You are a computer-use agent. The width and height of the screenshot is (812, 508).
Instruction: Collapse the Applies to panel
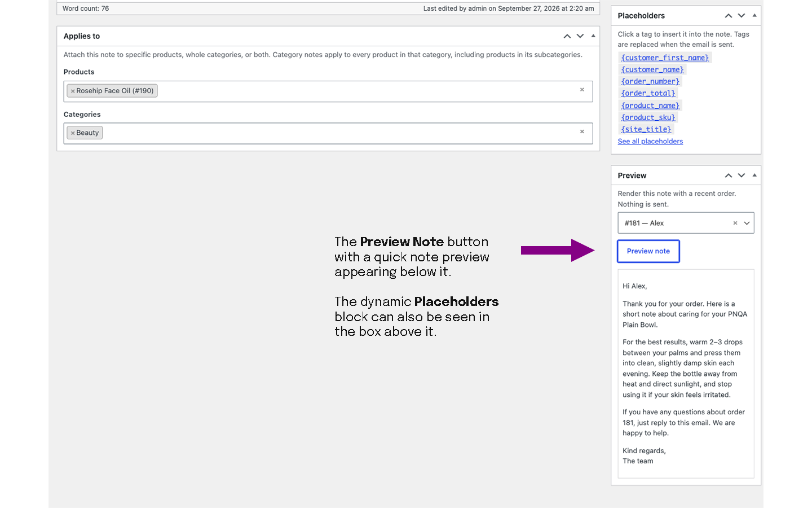[x=593, y=36]
